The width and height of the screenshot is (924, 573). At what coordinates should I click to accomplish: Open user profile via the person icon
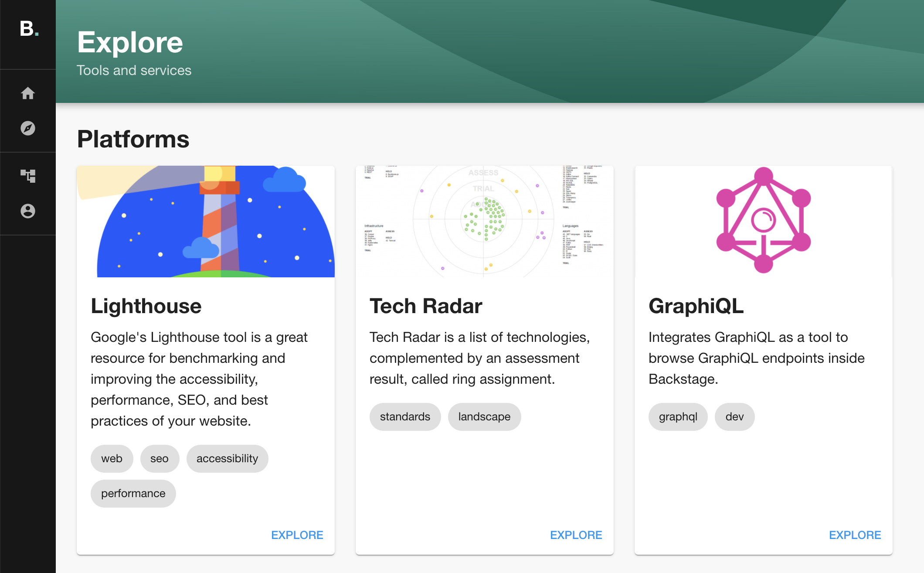click(x=28, y=212)
